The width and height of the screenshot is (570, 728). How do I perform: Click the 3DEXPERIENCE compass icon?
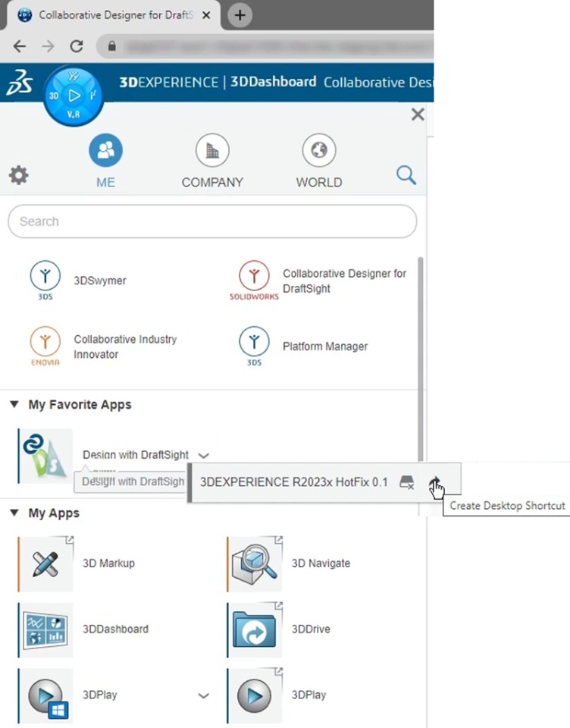pyautogui.click(x=74, y=96)
